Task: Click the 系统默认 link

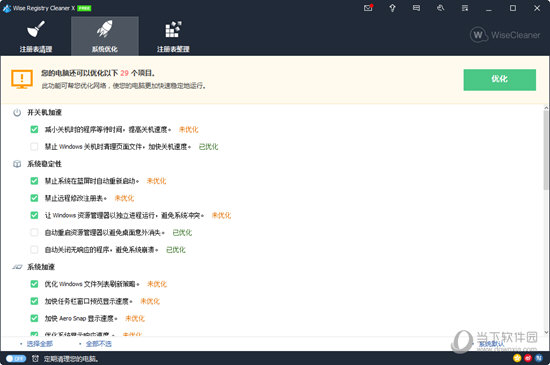Action: click(491, 344)
